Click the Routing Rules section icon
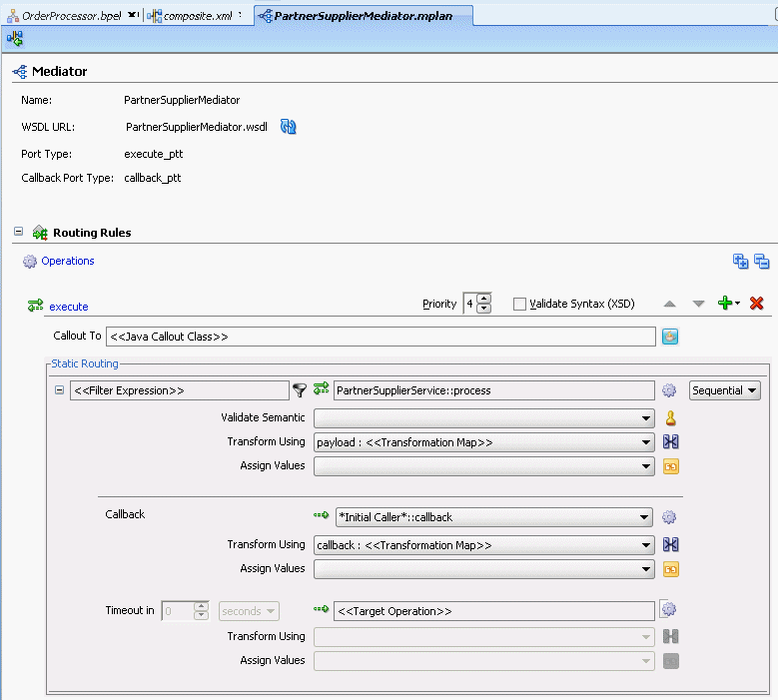 (x=40, y=233)
